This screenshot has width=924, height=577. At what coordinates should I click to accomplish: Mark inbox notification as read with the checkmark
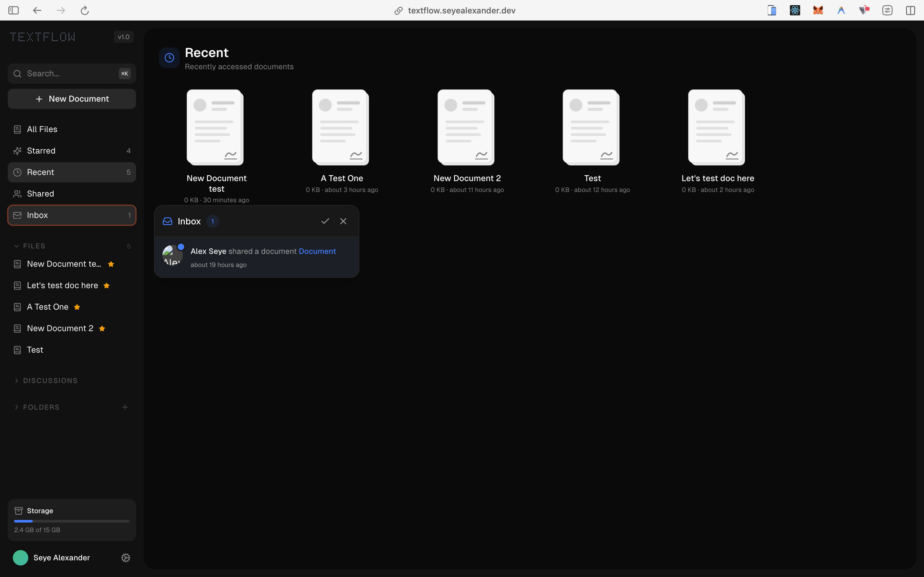point(325,221)
